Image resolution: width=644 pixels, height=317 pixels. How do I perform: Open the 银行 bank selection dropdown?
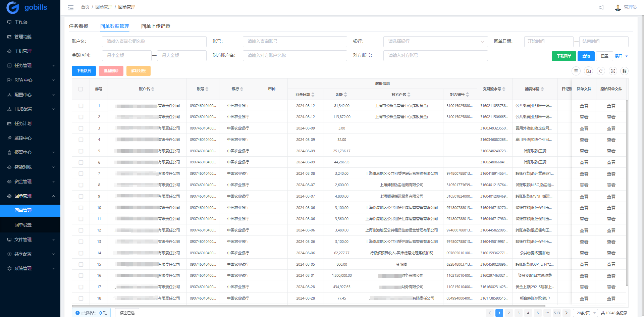[435, 42]
